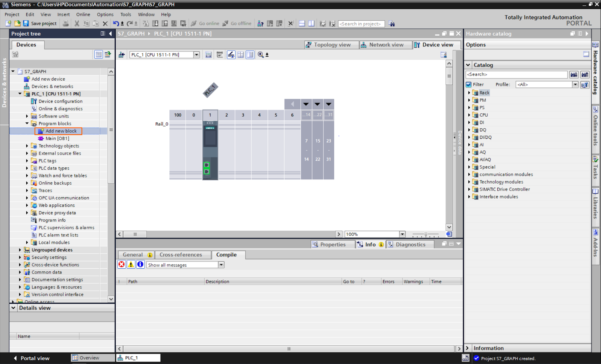Collapse the PLC_1 [CPU 1511-1 PN] tree node

pos(20,94)
